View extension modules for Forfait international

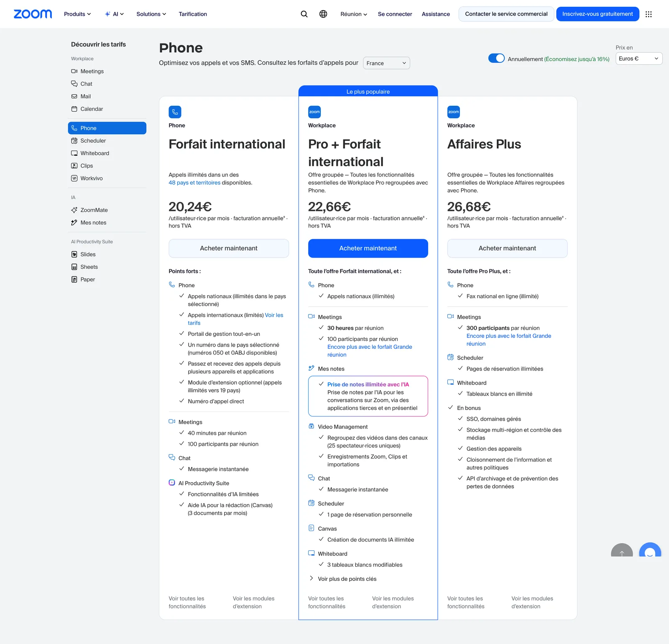click(254, 603)
